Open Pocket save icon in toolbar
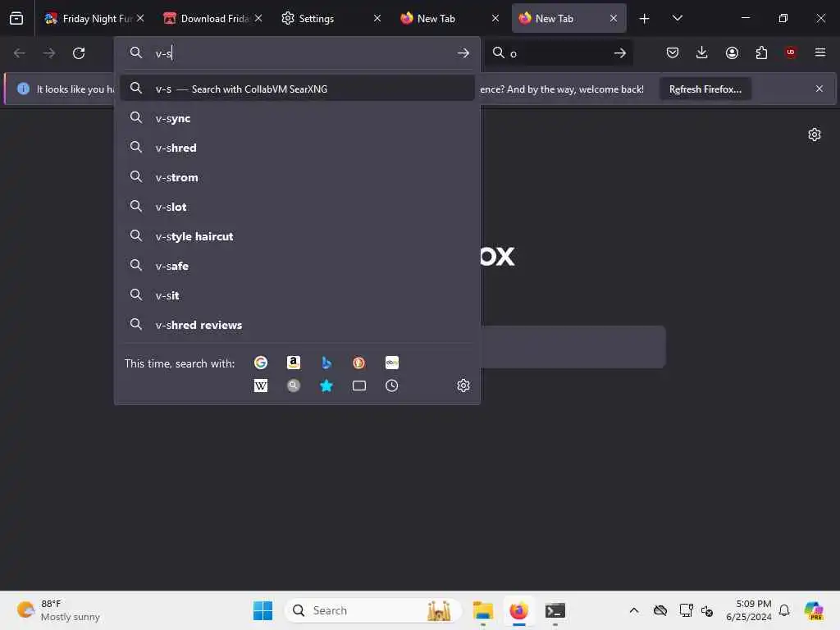 click(x=673, y=52)
